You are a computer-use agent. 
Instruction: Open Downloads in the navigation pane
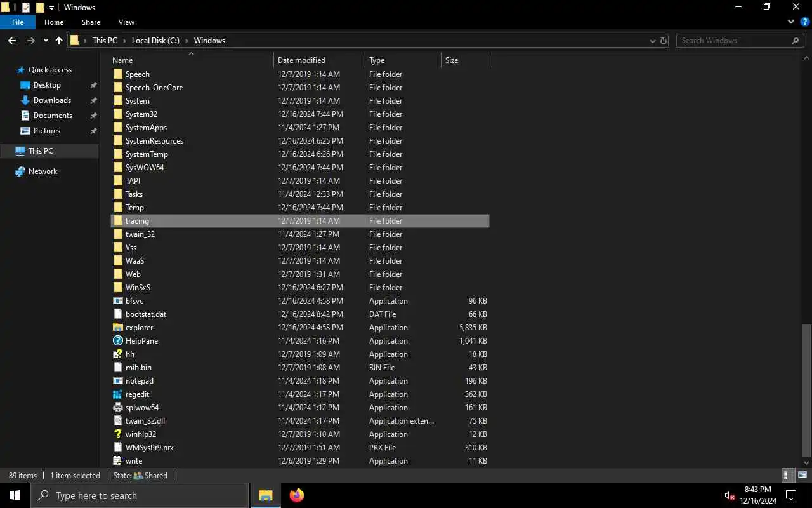click(x=52, y=100)
